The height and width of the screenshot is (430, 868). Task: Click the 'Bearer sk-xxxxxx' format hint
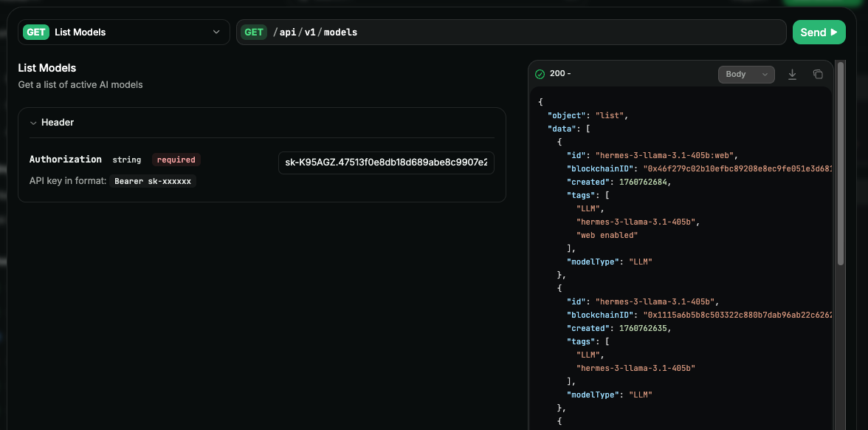point(153,181)
